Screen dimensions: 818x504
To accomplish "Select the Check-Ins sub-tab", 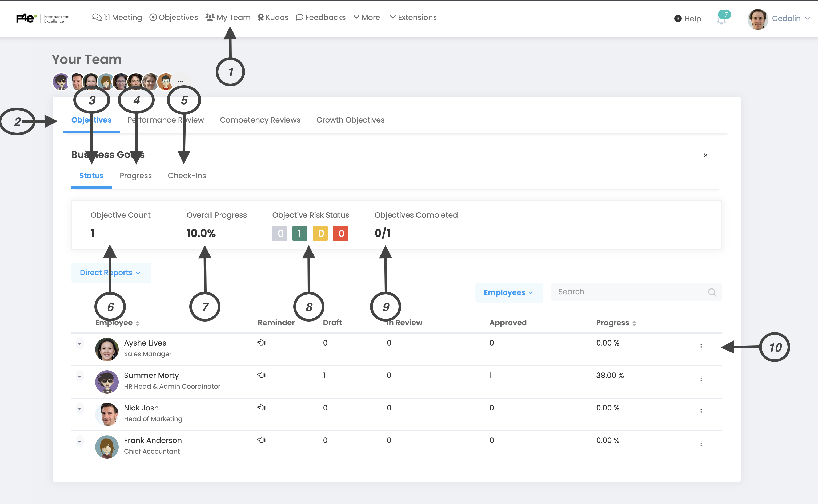I will coord(186,176).
